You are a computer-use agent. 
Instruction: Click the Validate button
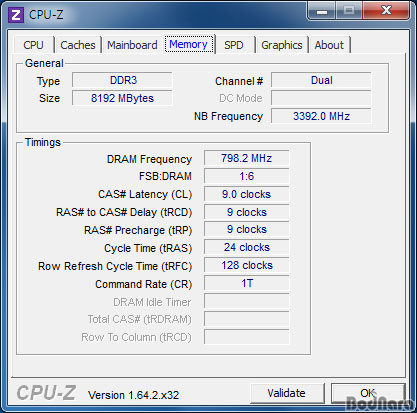pos(287,393)
